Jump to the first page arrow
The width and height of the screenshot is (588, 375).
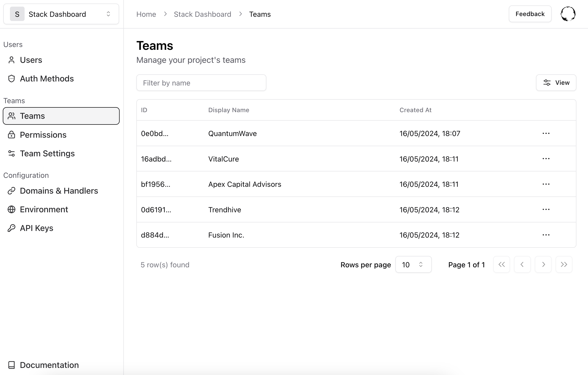click(501, 264)
